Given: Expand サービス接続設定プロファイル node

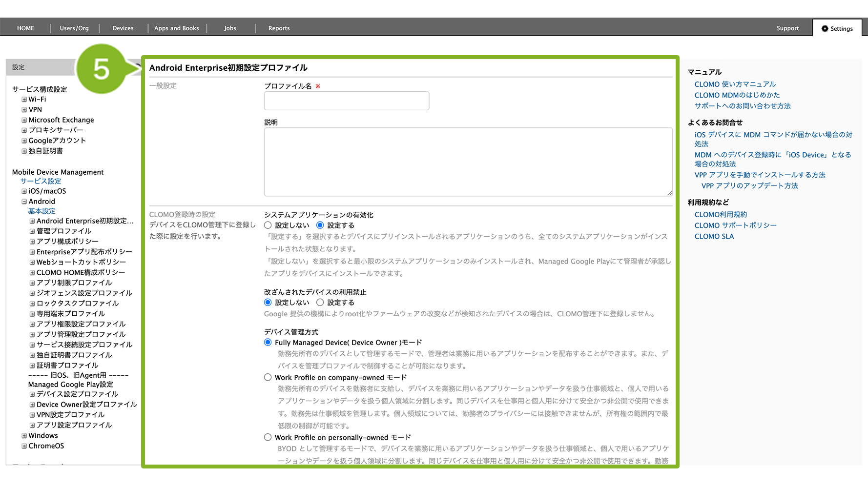Looking at the screenshot, I should point(32,345).
